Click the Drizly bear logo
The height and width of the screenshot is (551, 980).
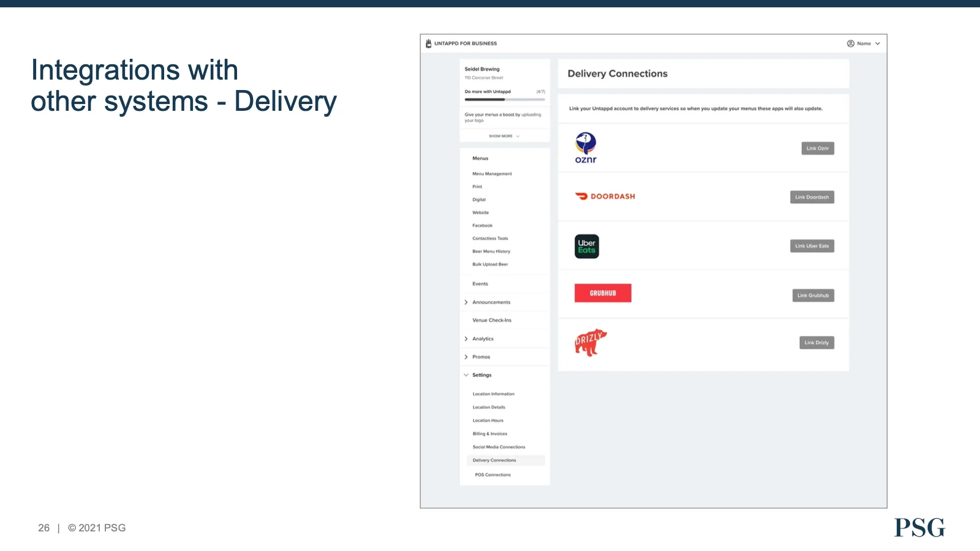coord(590,343)
